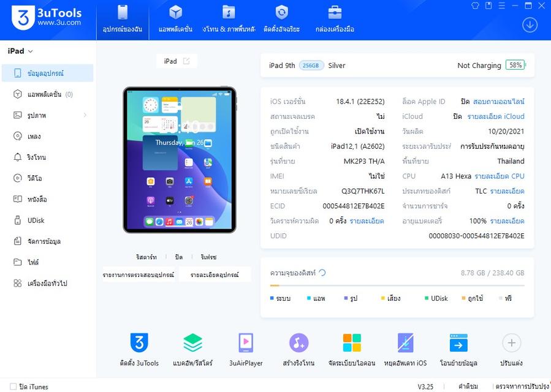The height and width of the screenshot is (392, 551).
Task: Go to the ติดตั้งอัจฉริยะ Smart Flash tab
Action: (281, 20)
